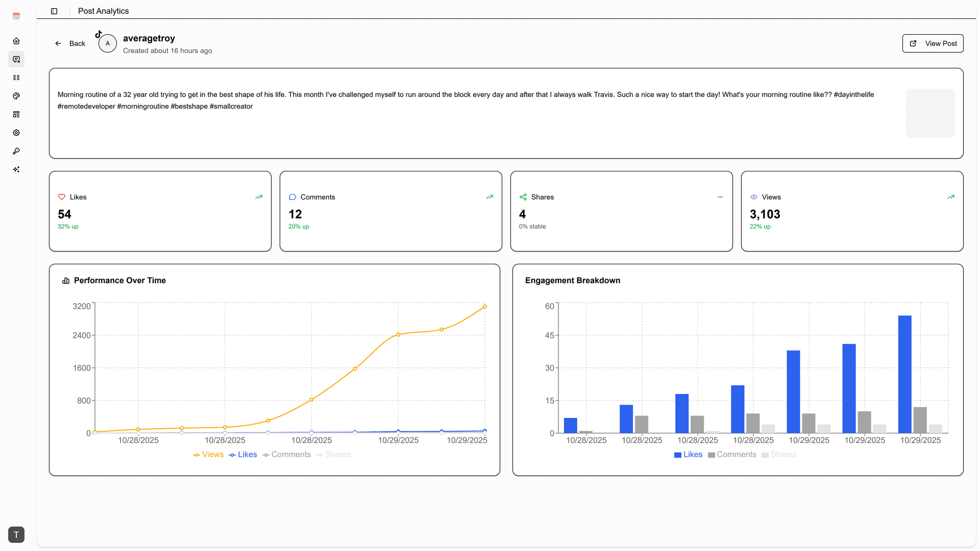The width and height of the screenshot is (980, 551).
Task: Select the post thumbnail placeholder in the caption card
Action: point(930,113)
